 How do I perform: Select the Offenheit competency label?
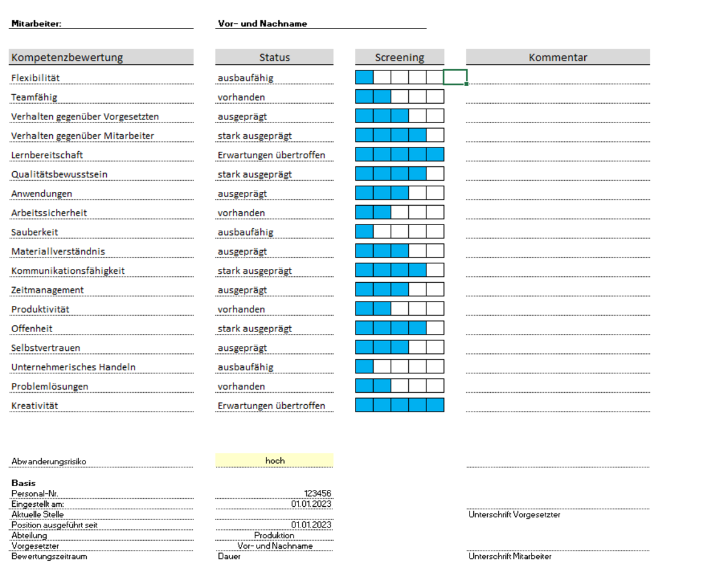pos(32,328)
